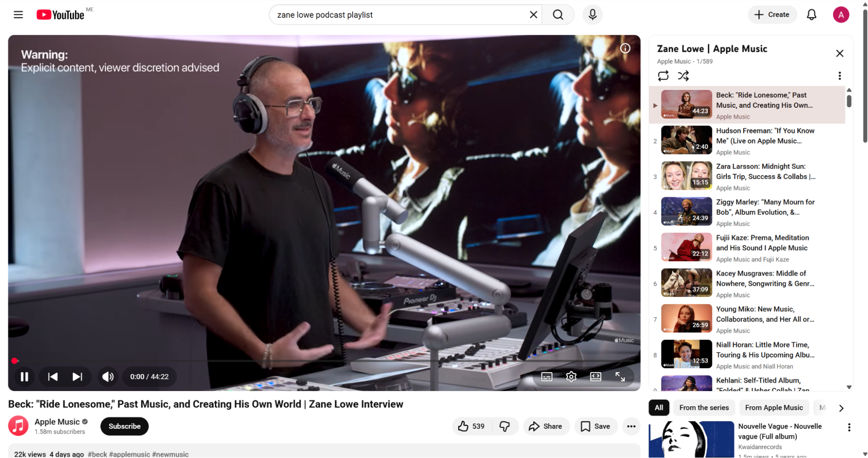This screenshot has height=458, width=868.
Task: Toggle playlist shuffle
Action: point(683,76)
